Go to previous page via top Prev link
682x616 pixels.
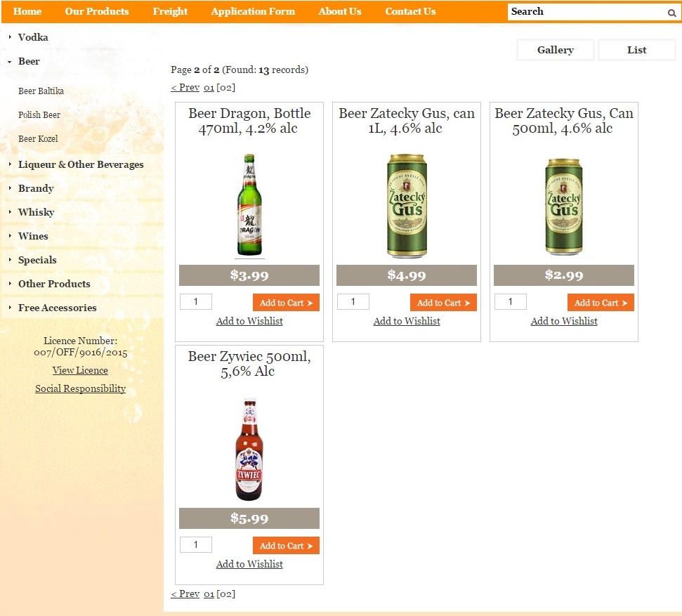click(x=185, y=87)
